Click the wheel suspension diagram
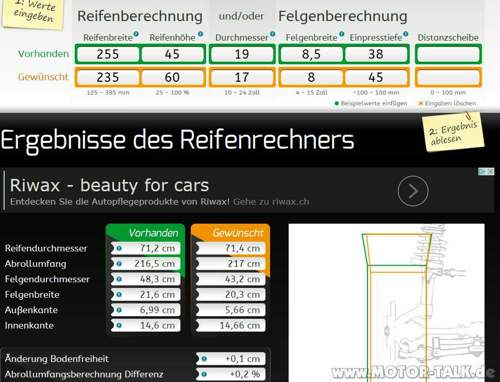 click(x=386, y=303)
